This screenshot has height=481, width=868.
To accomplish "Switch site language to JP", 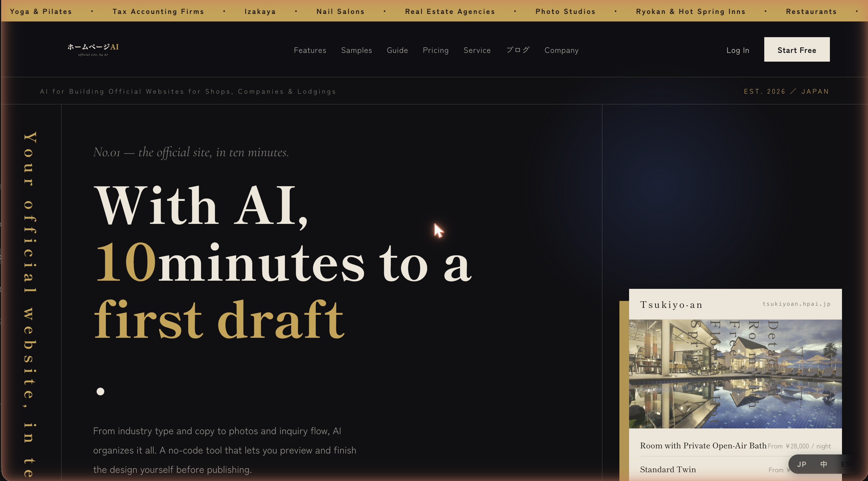I will tap(801, 464).
